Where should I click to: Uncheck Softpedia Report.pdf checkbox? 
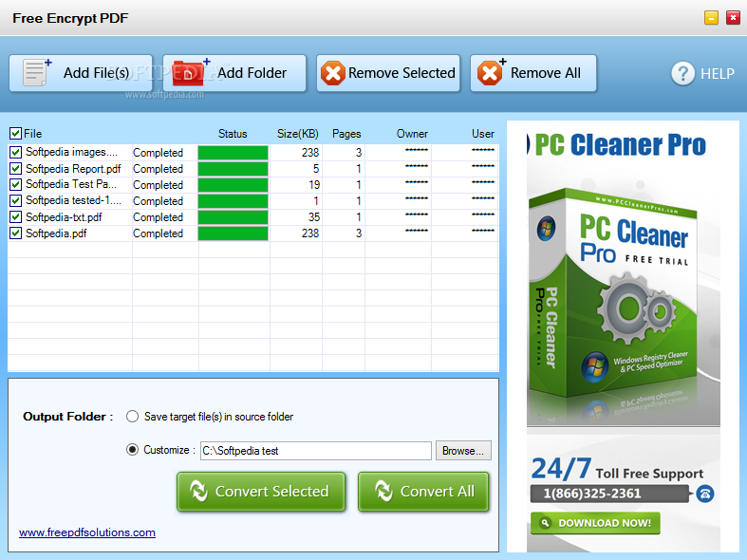[16, 169]
